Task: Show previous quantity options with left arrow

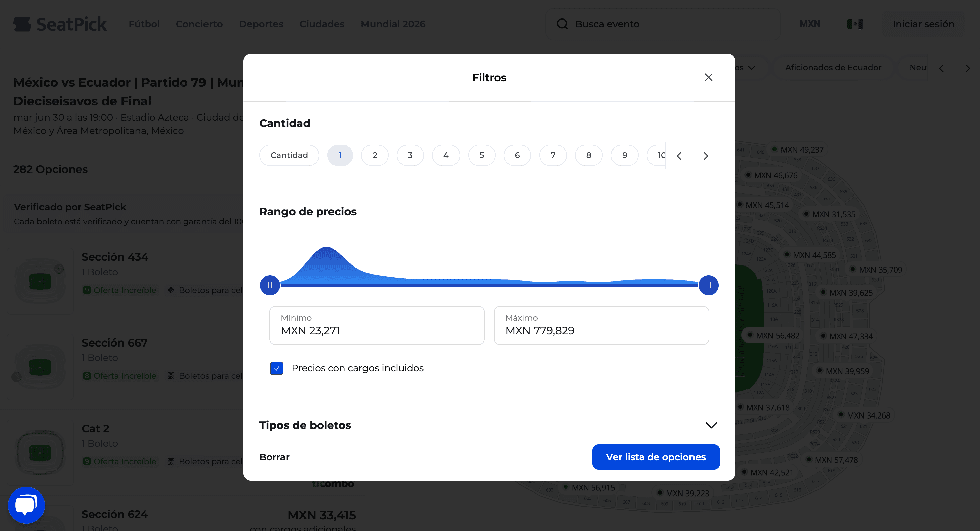Action: 679,156
